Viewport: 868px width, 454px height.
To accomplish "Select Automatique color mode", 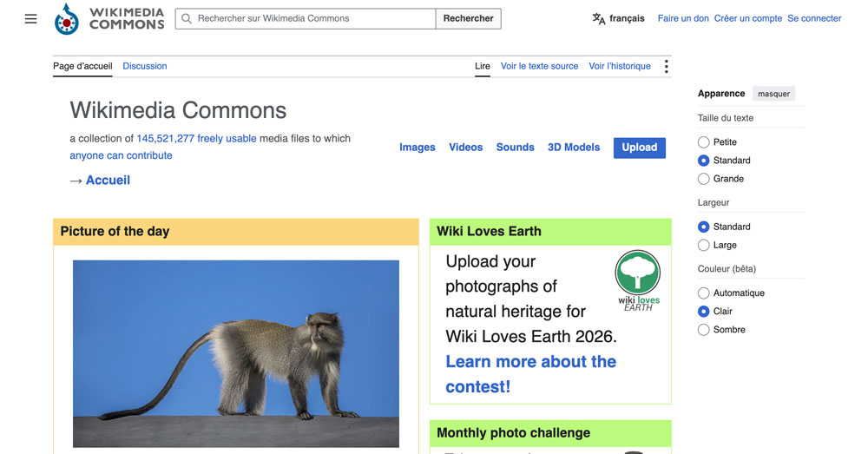I will pos(704,293).
